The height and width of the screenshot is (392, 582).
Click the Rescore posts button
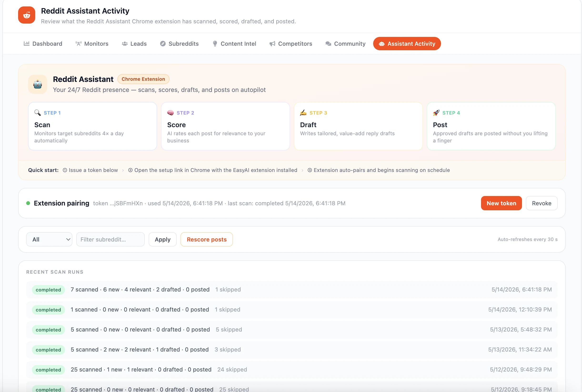coord(207,239)
